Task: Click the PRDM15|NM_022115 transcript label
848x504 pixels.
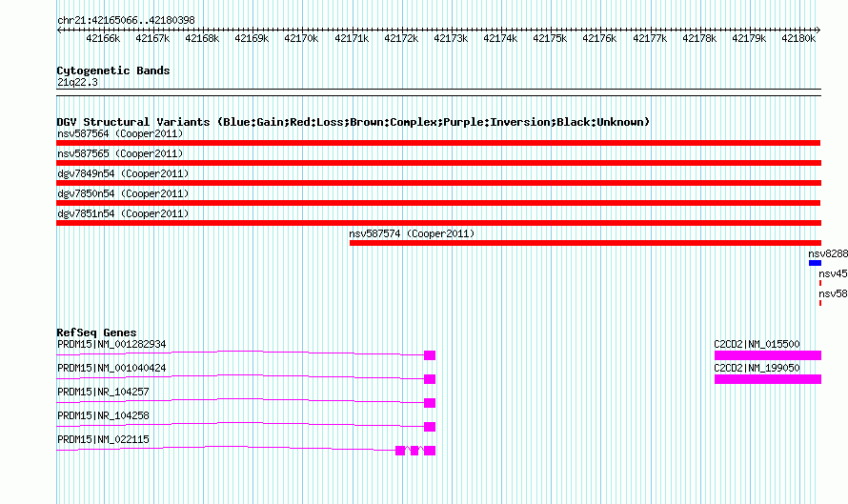Action: 103,439
